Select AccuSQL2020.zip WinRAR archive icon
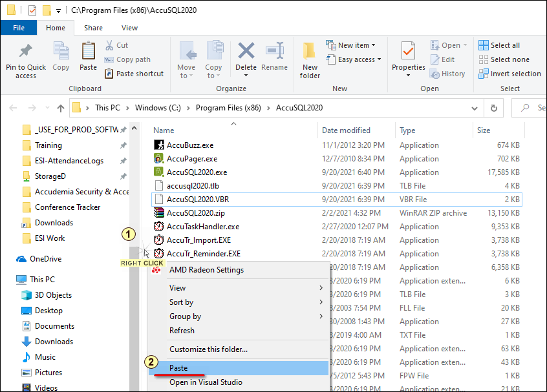This screenshot has height=392, width=547. click(158, 212)
